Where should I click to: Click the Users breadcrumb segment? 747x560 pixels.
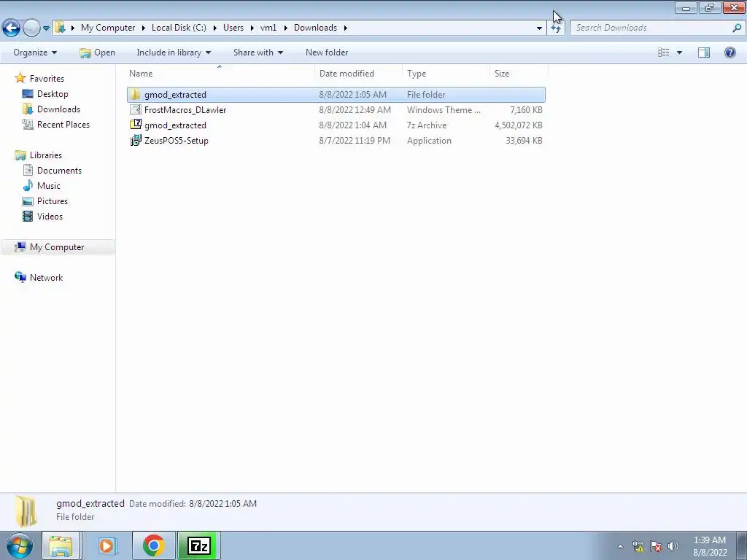point(233,28)
